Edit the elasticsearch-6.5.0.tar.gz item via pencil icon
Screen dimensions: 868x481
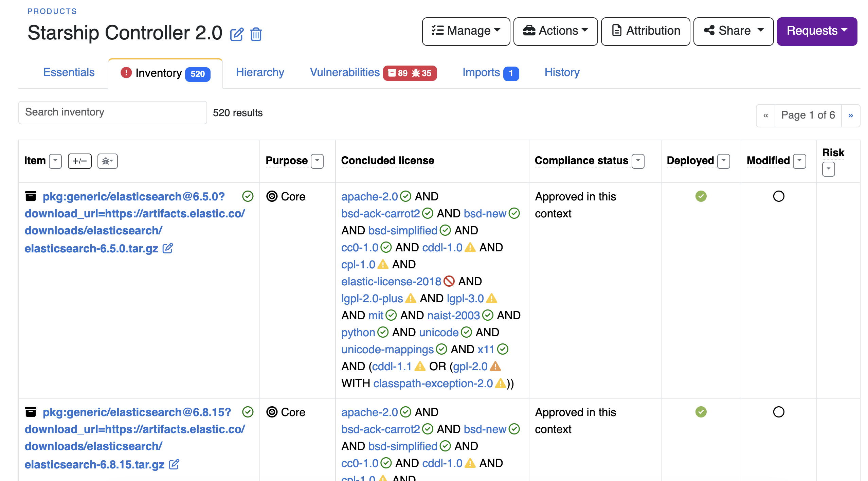point(168,248)
